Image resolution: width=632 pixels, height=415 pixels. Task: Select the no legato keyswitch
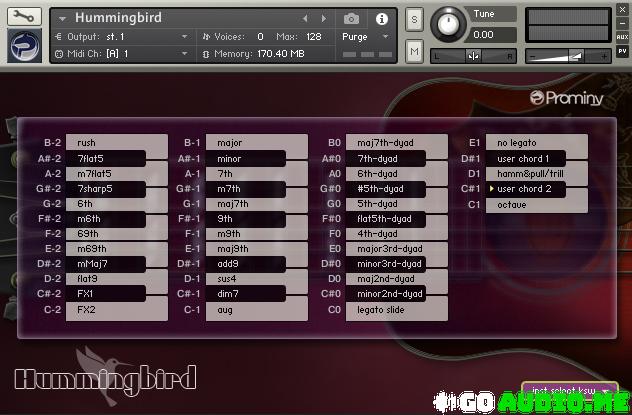(x=536, y=143)
